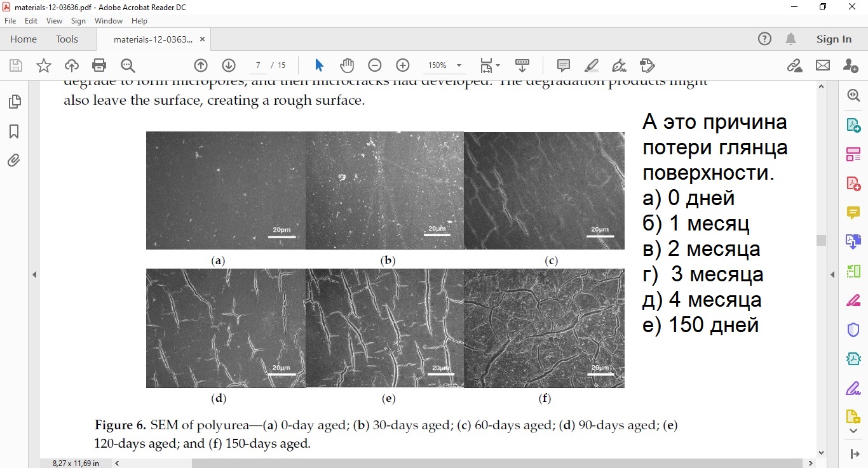Open the View menu
Viewport: 868px width, 468px height.
[x=54, y=21]
